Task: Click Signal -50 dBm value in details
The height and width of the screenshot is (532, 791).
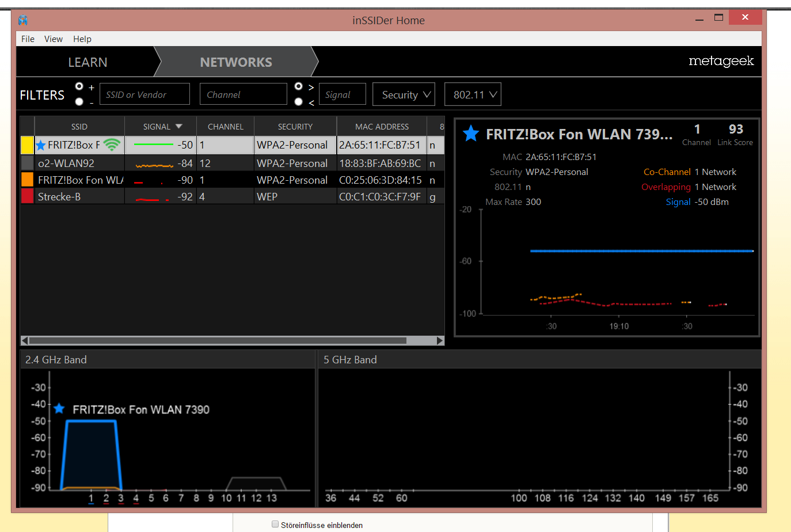Action: pyautogui.click(x=712, y=202)
